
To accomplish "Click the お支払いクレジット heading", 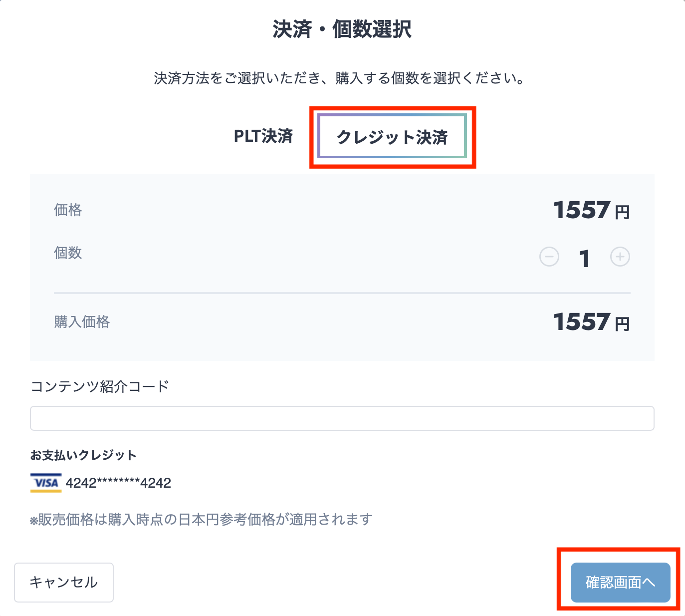I will tap(83, 455).
